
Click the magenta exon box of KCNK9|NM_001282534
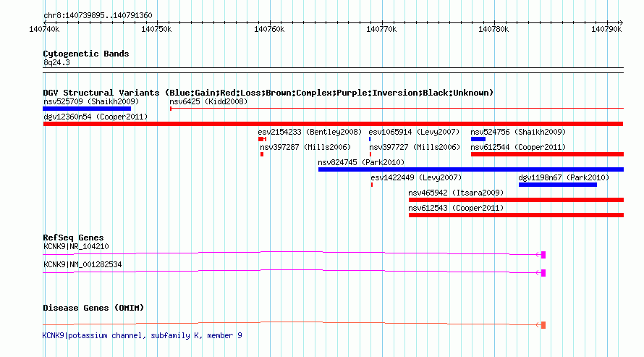coord(543,273)
